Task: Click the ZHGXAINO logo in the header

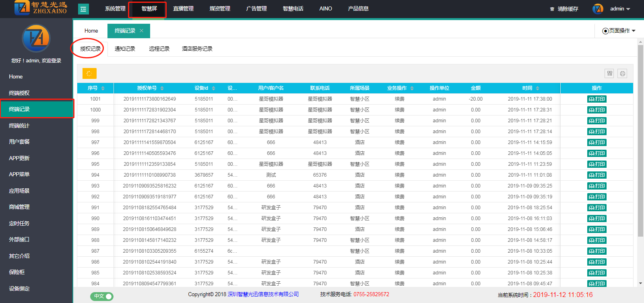Action: pyautogui.click(x=40, y=8)
